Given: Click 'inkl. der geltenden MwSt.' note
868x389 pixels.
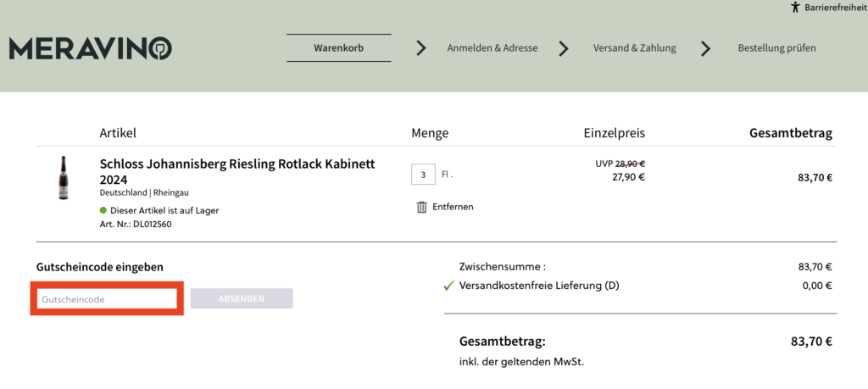Looking at the screenshot, I should pyautogui.click(x=521, y=363).
